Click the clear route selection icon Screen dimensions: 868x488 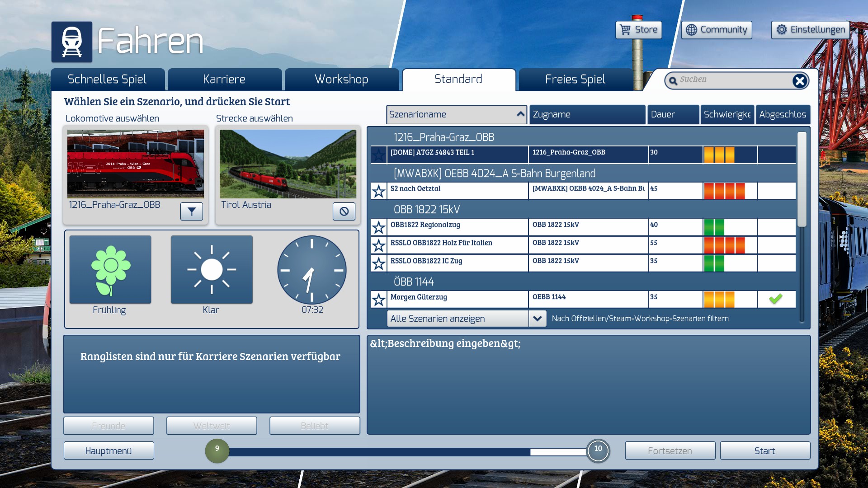[x=344, y=211]
